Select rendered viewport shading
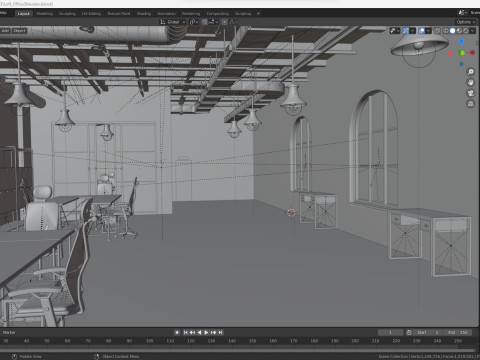The width and height of the screenshot is (480, 360). click(x=466, y=31)
